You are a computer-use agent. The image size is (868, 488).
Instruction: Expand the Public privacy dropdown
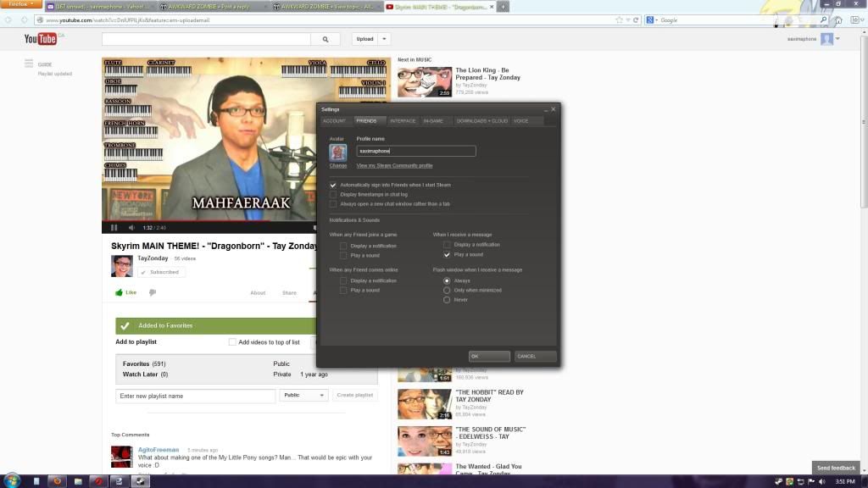pos(303,395)
